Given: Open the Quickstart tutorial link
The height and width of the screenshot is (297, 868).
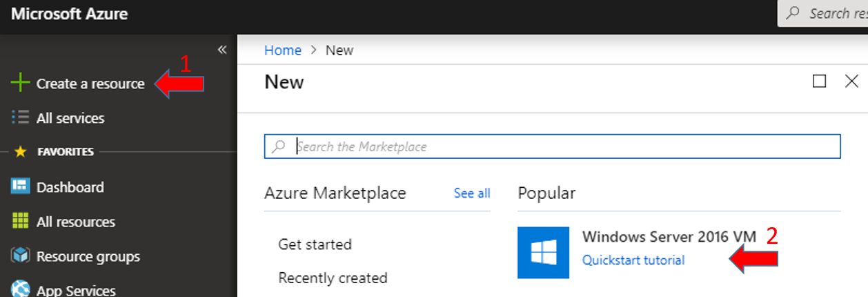Looking at the screenshot, I should 633,260.
